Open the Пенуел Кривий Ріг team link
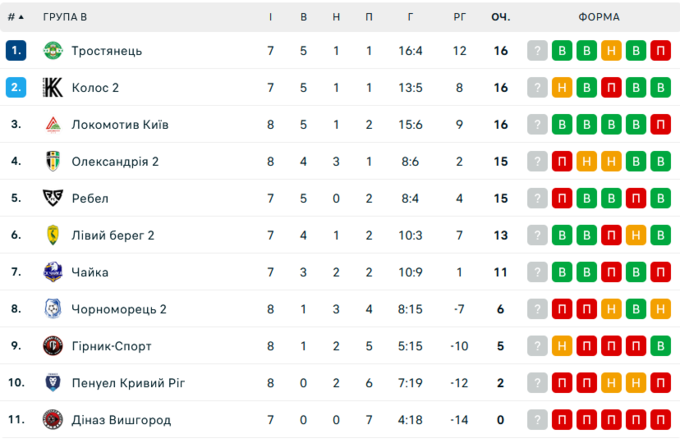This screenshot has width=680, height=443. tap(128, 383)
